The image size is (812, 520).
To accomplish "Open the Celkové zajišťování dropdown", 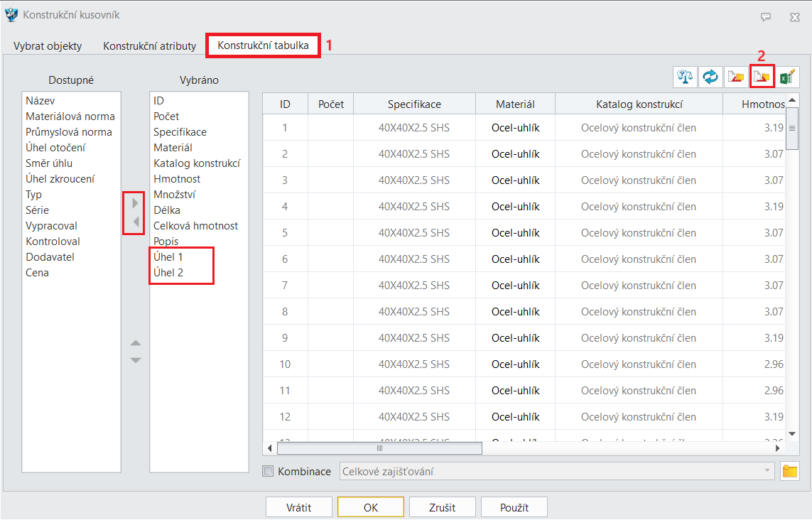I will 767,471.
